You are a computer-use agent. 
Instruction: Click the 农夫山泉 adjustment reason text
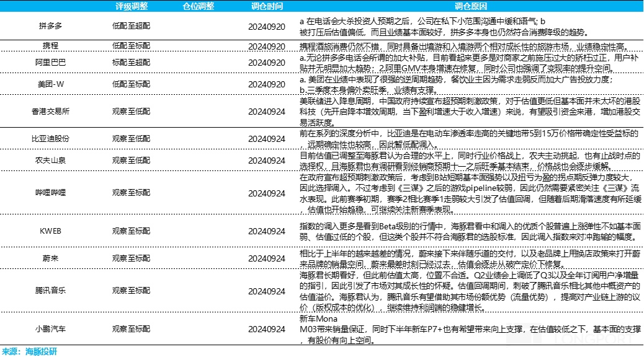pos(470,161)
